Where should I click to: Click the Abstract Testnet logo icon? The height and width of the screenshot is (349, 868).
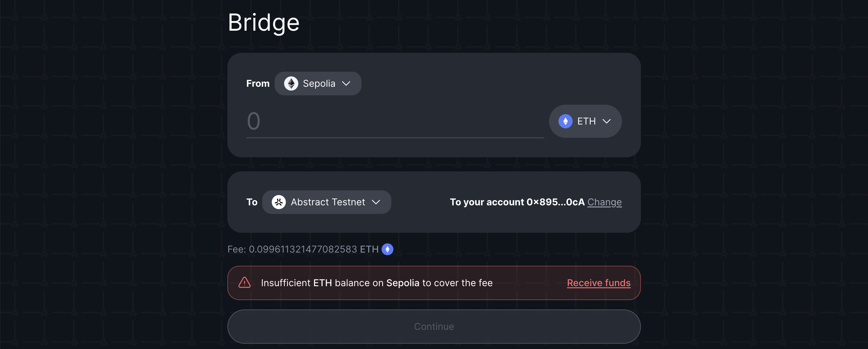279,202
